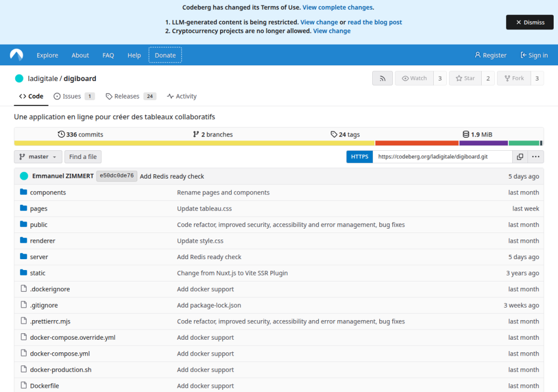Image resolution: width=558 pixels, height=392 pixels.
Task: Select the HTTPS clone protocol button
Action: [360, 156]
